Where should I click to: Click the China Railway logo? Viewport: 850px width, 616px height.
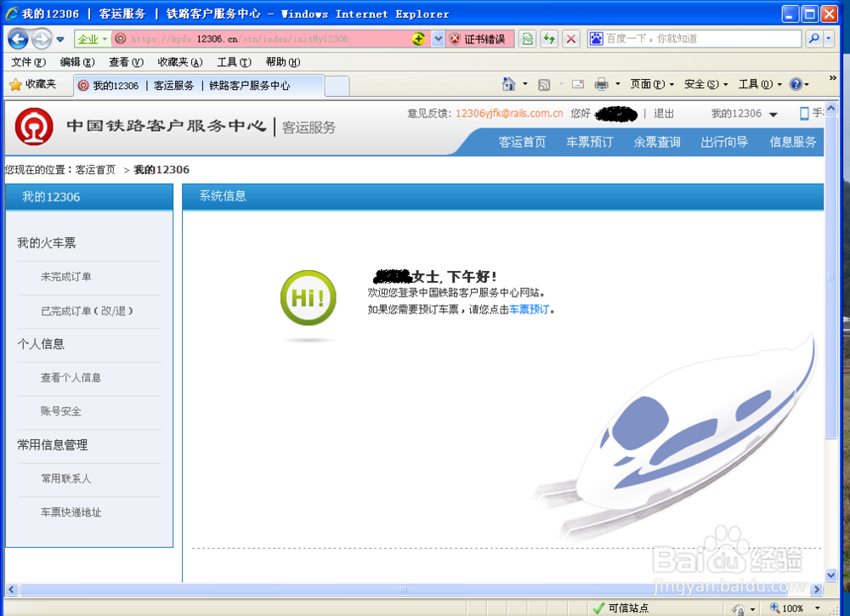(x=34, y=127)
